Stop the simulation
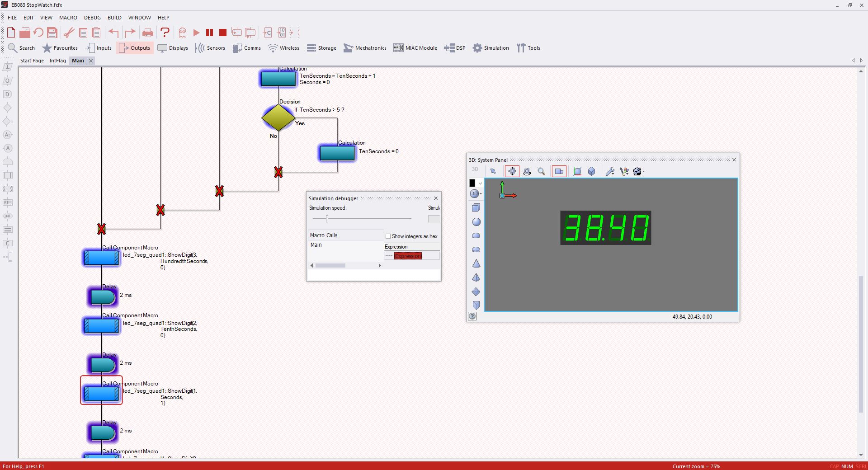This screenshot has height=470, width=868. (x=222, y=33)
